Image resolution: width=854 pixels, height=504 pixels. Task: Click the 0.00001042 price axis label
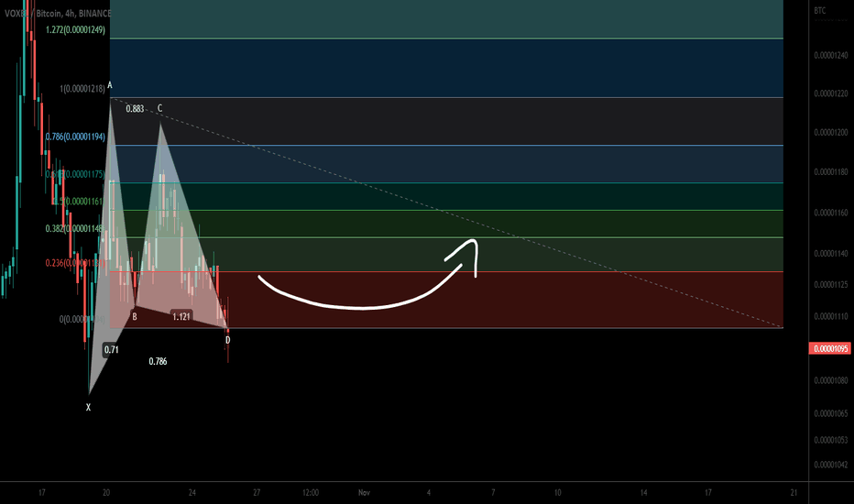tap(830, 465)
